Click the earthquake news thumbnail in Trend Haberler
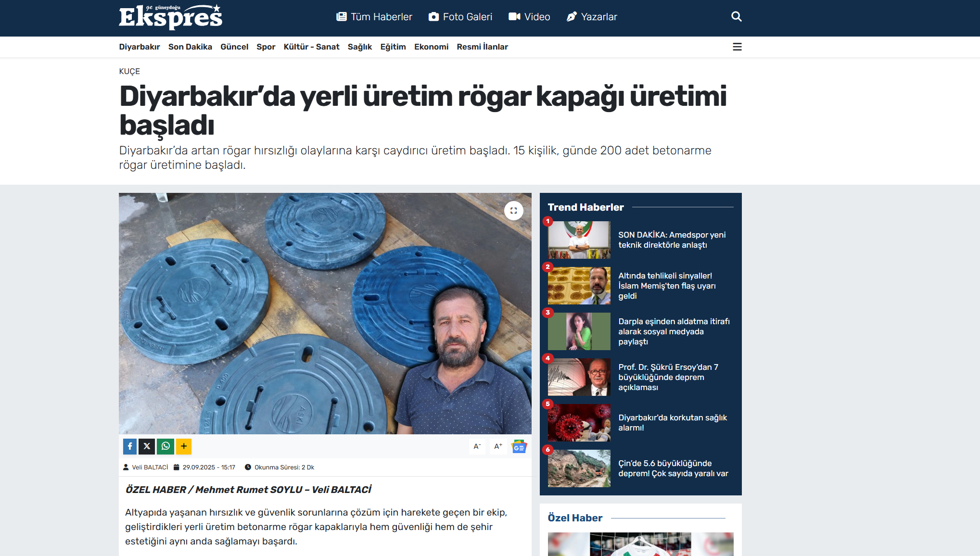980x556 pixels. pyautogui.click(x=578, y=377)
